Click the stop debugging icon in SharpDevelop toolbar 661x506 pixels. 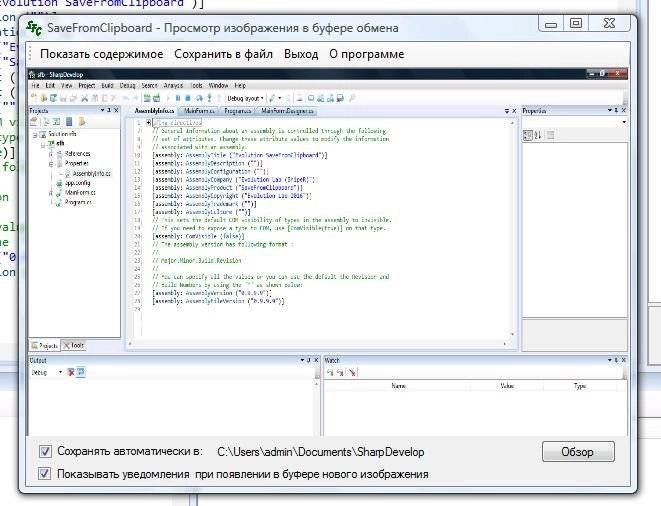pos(188,98)
